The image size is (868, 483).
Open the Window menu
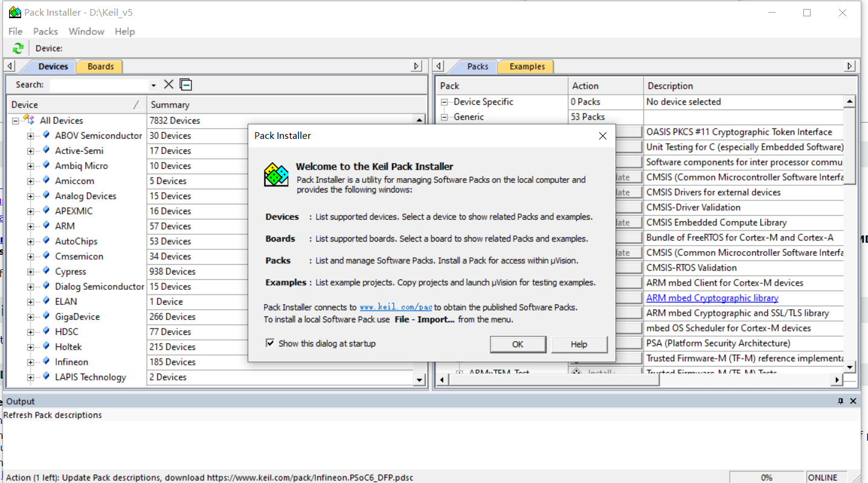coord(86,31)
